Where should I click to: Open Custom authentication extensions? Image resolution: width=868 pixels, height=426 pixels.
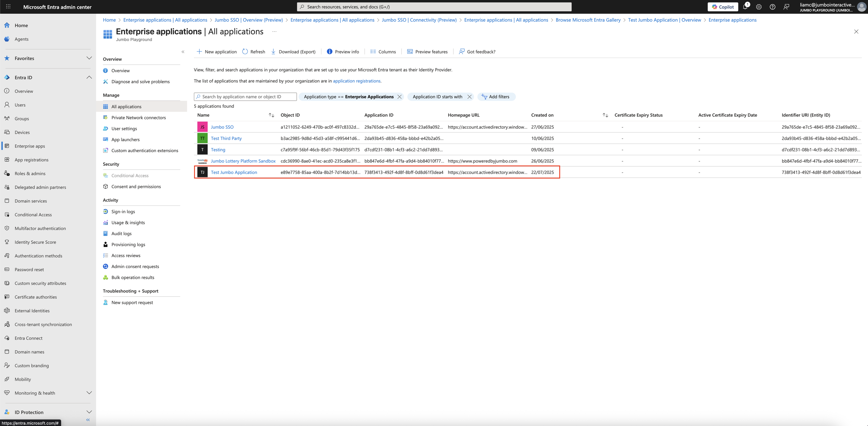144,150
